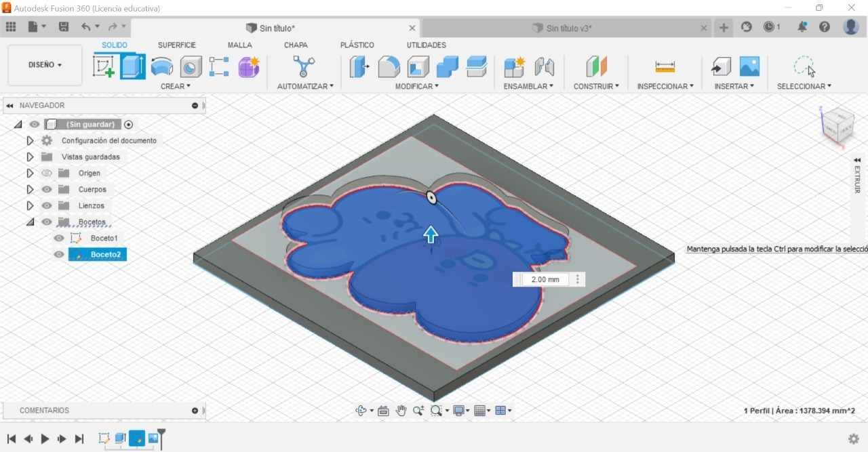Image resolution: width=868 pixels, height=452 pixels.
Task: Click the Undo arrow
Action: [x=85, y=27]
